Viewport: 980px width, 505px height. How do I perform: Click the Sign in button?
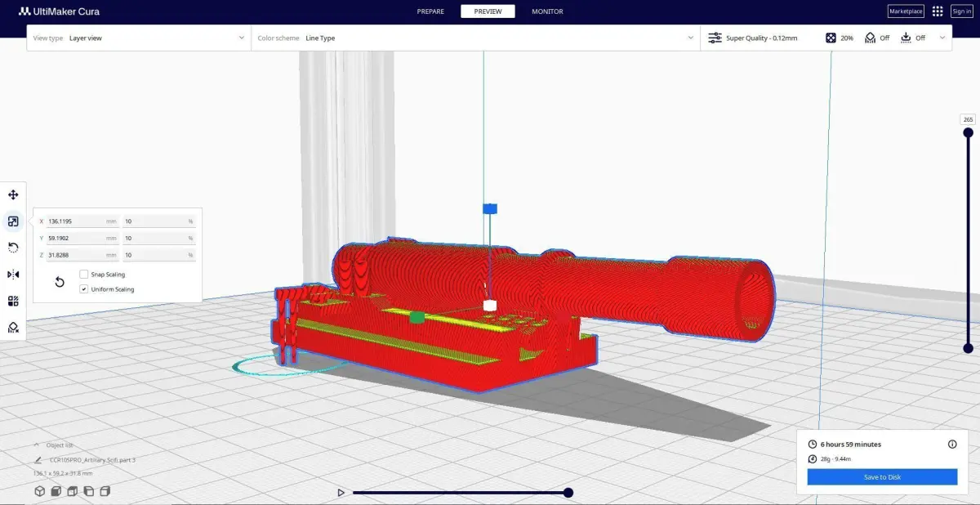pos(961,11)
